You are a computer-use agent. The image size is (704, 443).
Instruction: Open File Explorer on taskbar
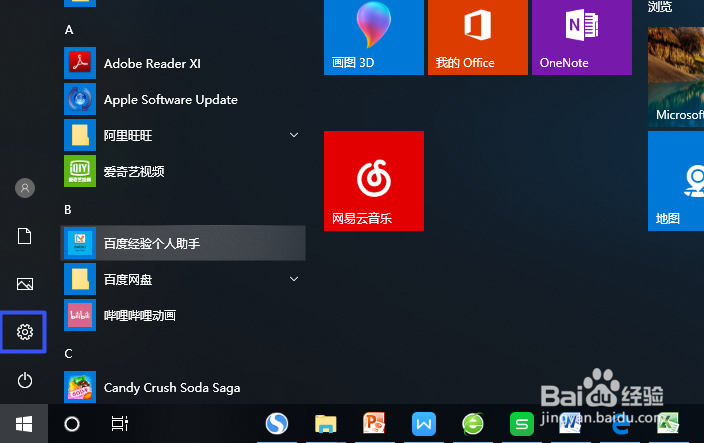pyautogui.click(x=326, y=424)
